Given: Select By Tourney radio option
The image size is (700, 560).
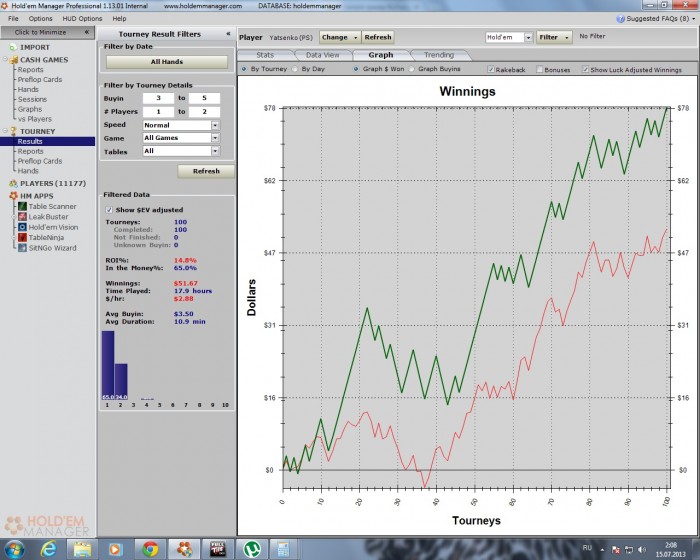Looking at the screenshot, I should pos(244,69).
